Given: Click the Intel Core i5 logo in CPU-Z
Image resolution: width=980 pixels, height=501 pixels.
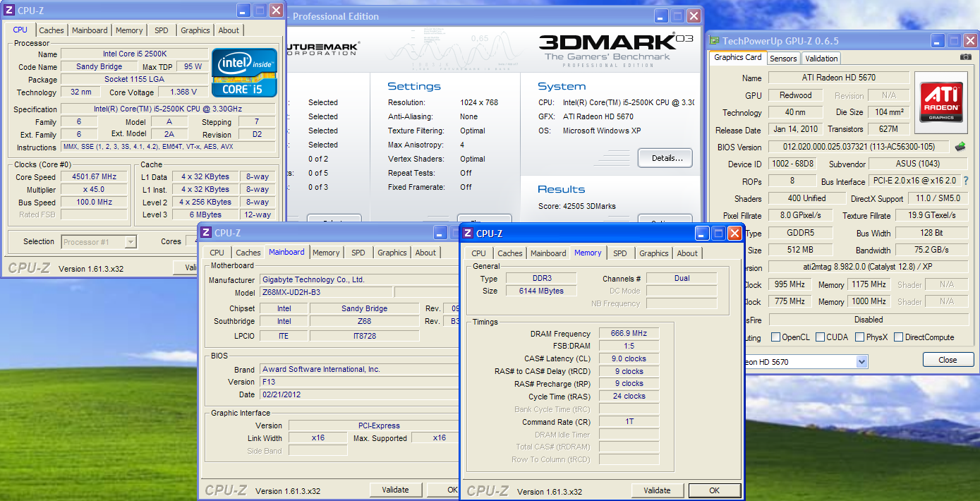Looking at the screenshot, I should tap(245, 73).
